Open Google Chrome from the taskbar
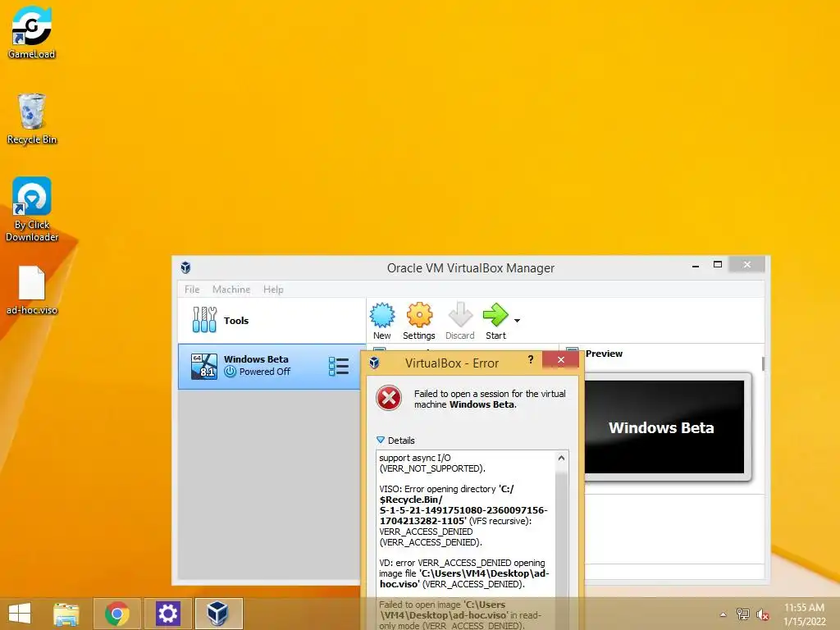Screen dimensions: 840x630 tap(116, 614)
